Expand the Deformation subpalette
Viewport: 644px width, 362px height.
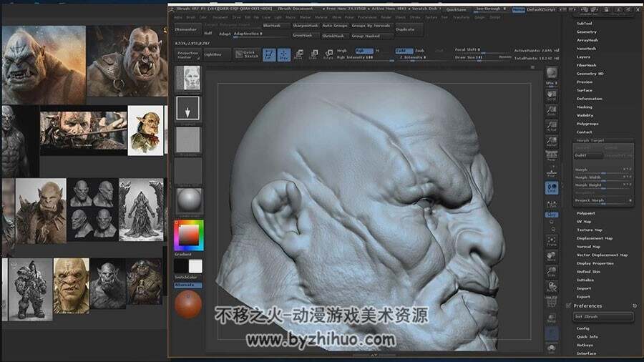[x=590, y=99]
